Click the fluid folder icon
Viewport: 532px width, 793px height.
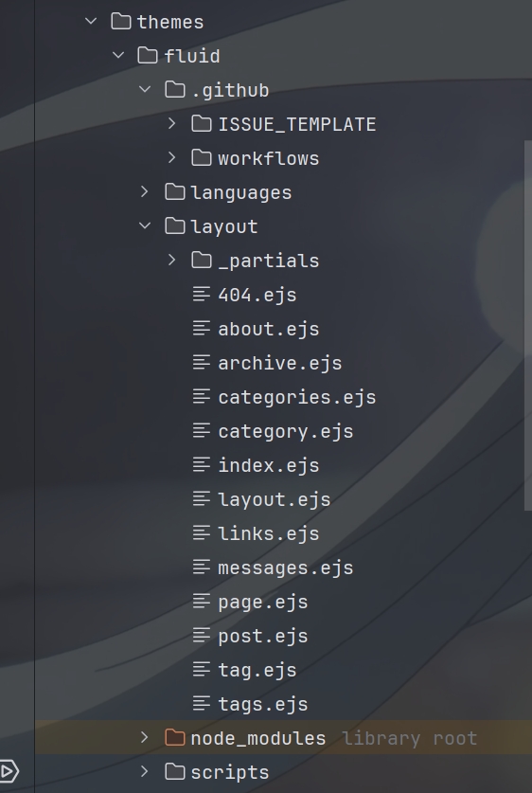pyautogui.click(x=148, y=55)
